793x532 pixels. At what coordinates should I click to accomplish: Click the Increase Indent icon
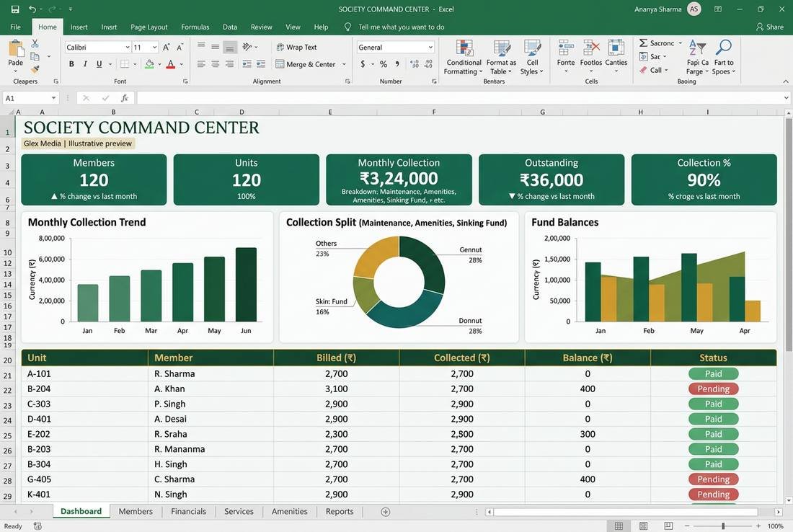(x=261, y=63)
